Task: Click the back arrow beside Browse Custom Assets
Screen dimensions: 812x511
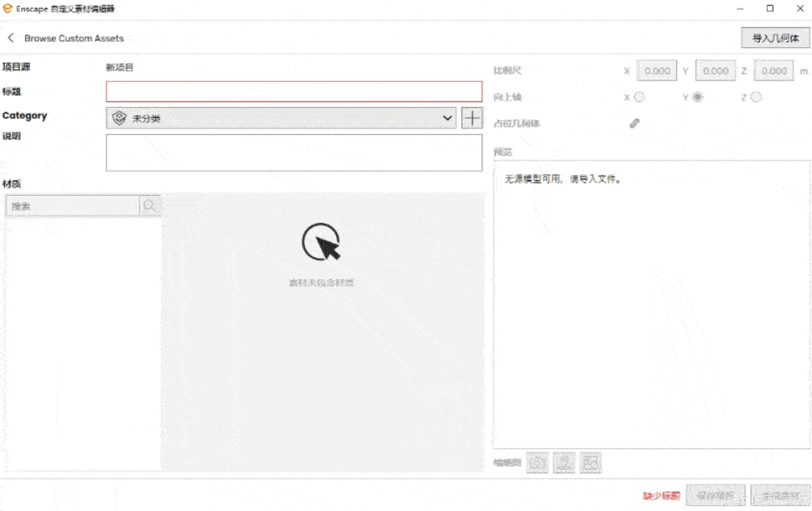Action: click(11, 38)
